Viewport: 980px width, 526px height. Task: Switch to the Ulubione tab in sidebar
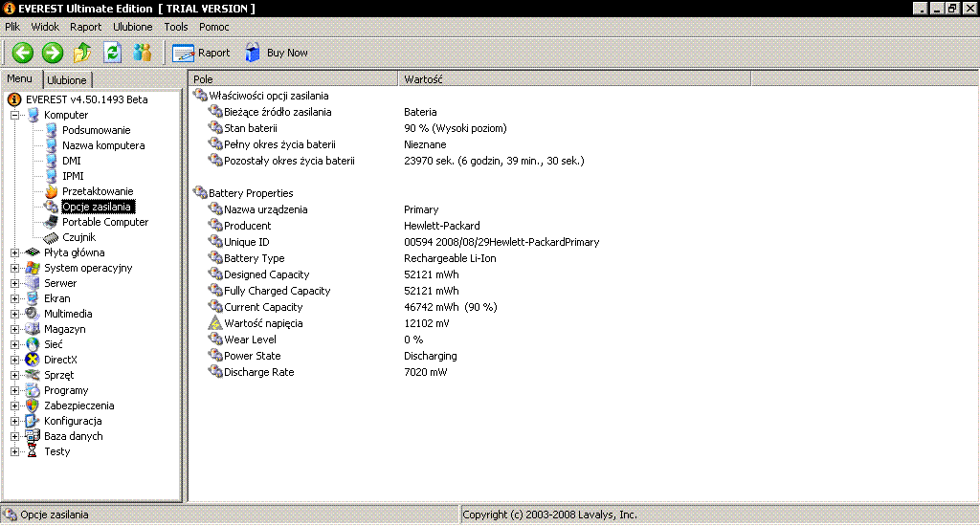point(67,80)
